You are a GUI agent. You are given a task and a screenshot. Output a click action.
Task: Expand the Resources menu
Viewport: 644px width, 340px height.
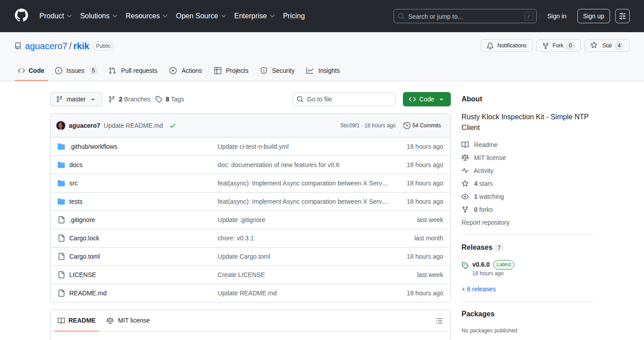(x=147, y=16)
